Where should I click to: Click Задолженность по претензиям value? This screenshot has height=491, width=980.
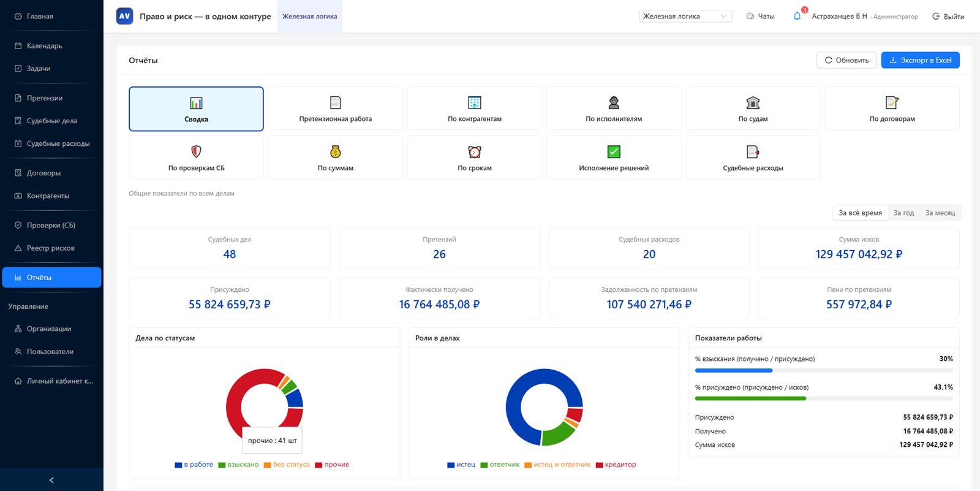(649, 305)
